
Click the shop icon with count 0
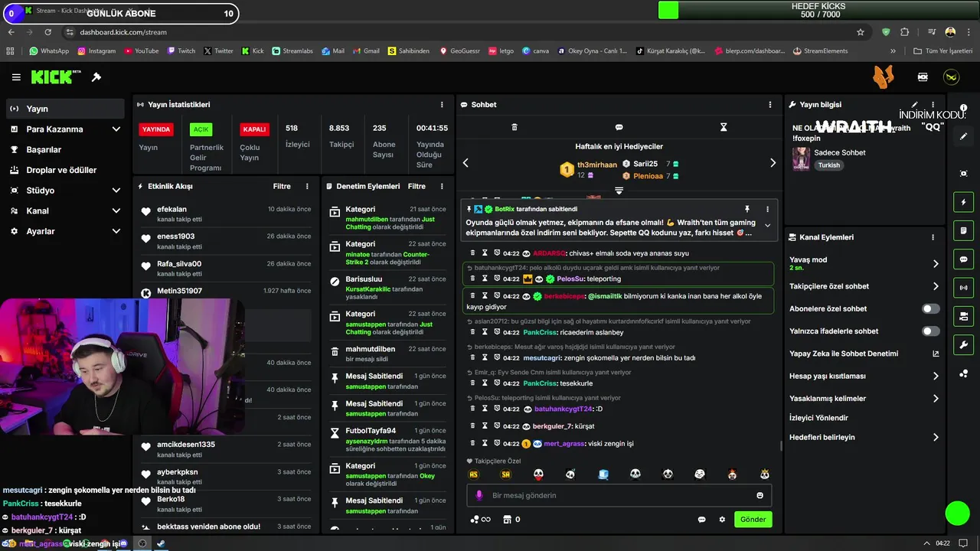pos(511,520)
